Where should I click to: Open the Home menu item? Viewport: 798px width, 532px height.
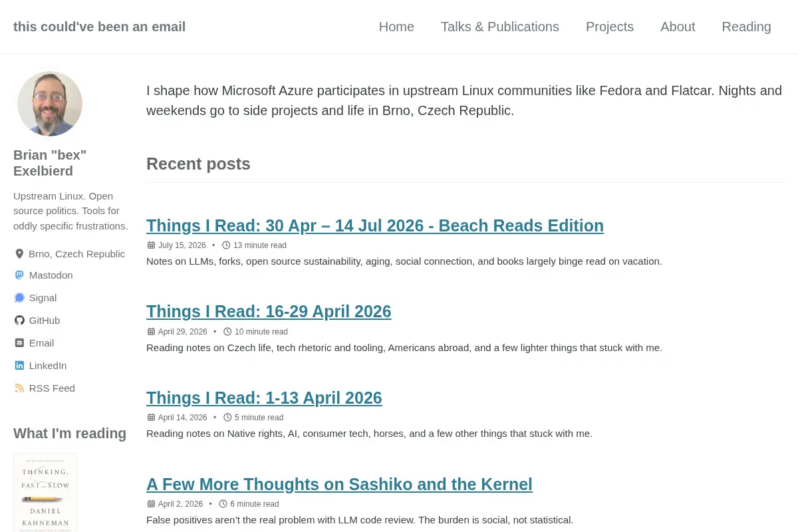pos(396,27)
